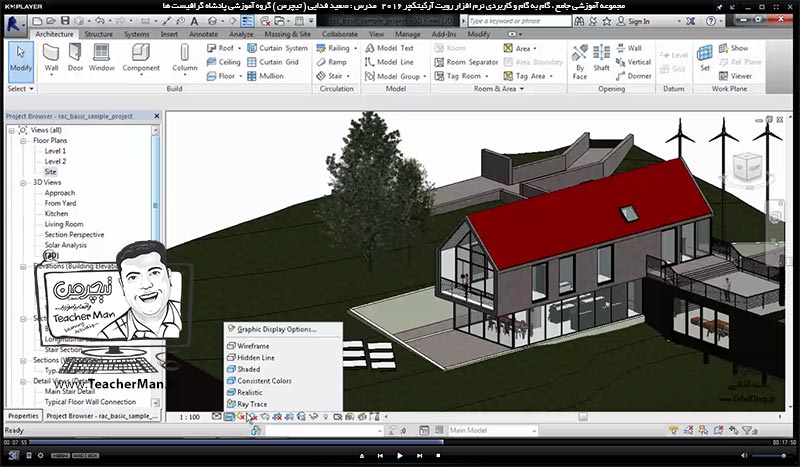Click the KMPlayer play button
This screenshot has width=800, height=467.
coord(399,455)
